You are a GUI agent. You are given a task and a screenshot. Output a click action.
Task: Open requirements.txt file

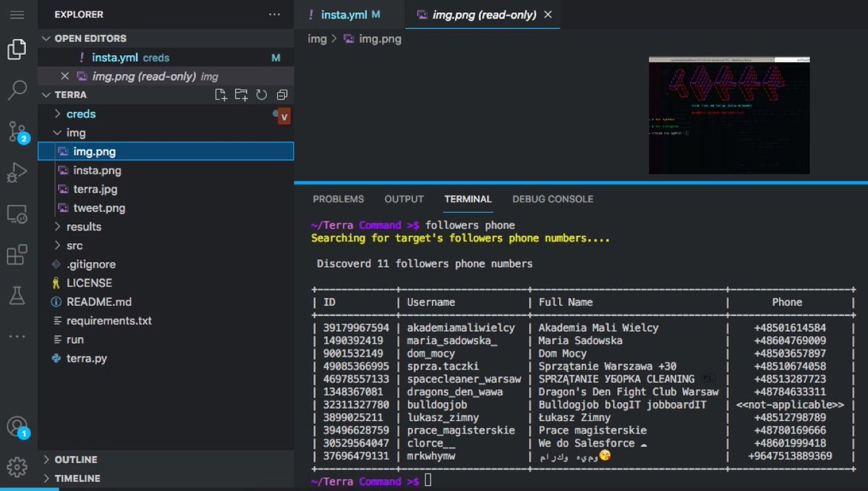click(166, 320)
